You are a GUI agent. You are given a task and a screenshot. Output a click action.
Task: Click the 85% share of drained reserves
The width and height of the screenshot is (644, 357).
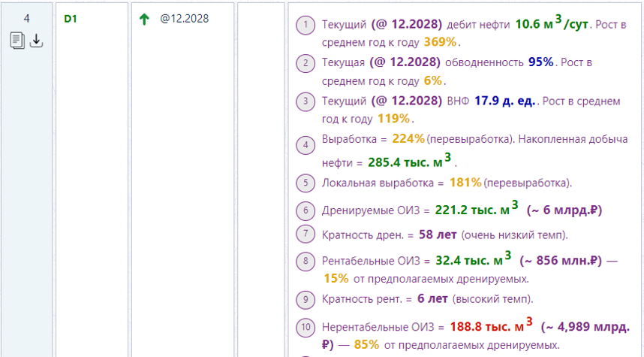click(x=366, y=345)
